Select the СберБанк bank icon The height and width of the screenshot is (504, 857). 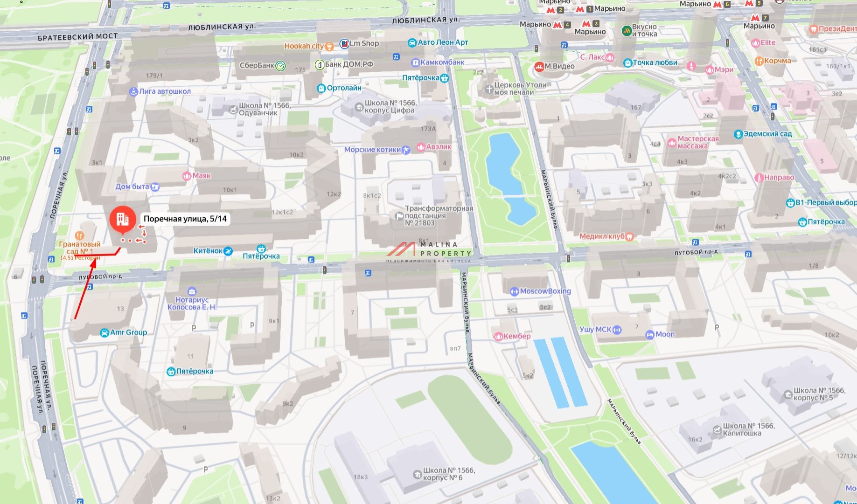click(x=280, y=66)
